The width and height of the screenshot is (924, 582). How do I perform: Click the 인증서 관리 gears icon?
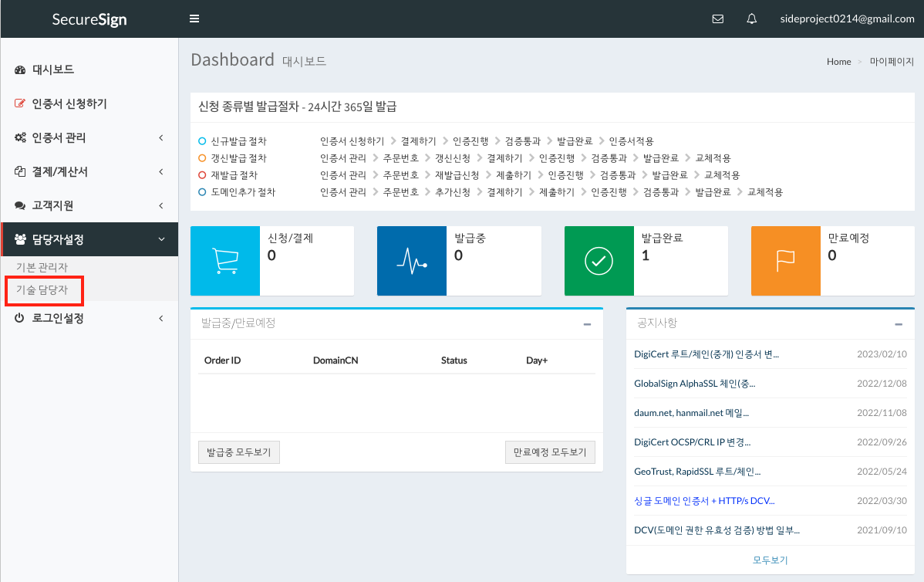coord(20,137)
